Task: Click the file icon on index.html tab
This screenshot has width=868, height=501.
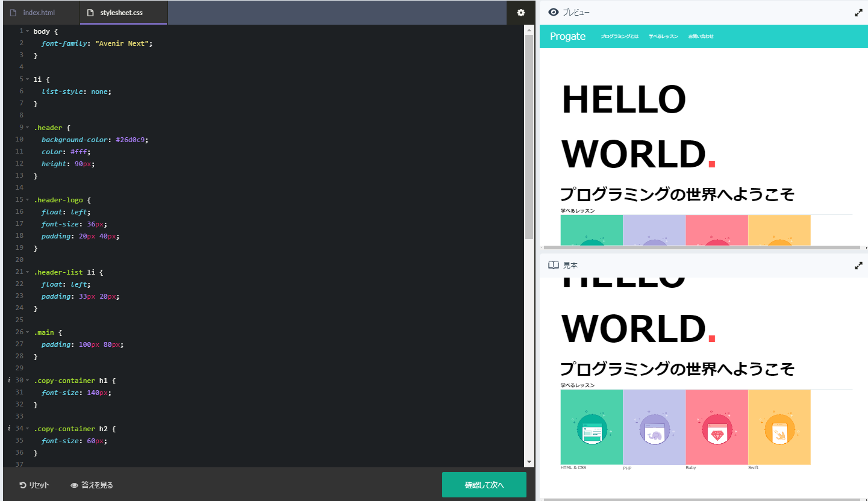Action: (x=13, y=13)
